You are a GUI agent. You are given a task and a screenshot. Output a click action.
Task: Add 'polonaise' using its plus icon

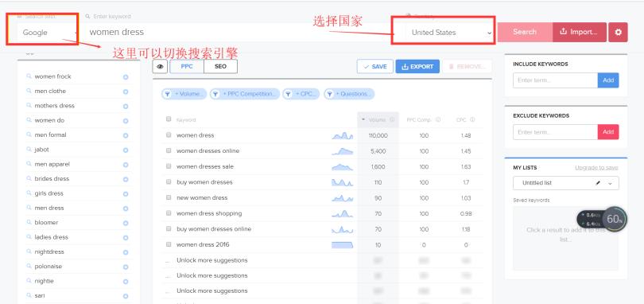[126, 267]
